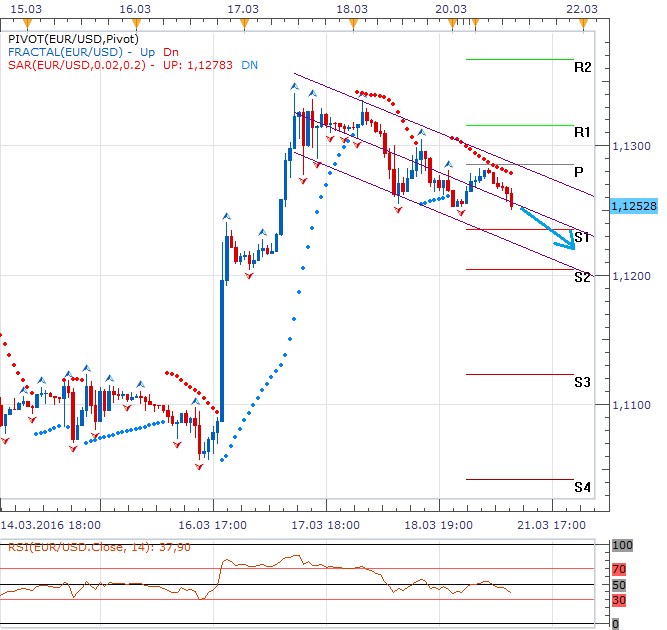Click the RSI(EUR/USD.Close, 14) label

coord(96,547)
